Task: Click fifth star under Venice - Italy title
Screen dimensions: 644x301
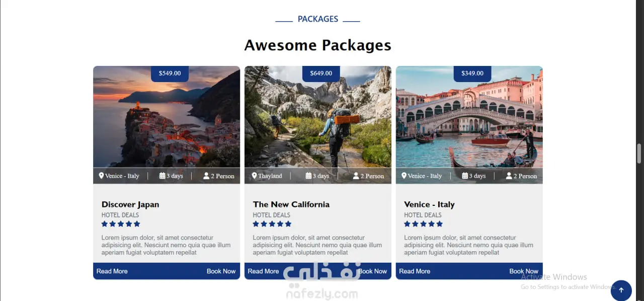Action: [x=440, y=224]
